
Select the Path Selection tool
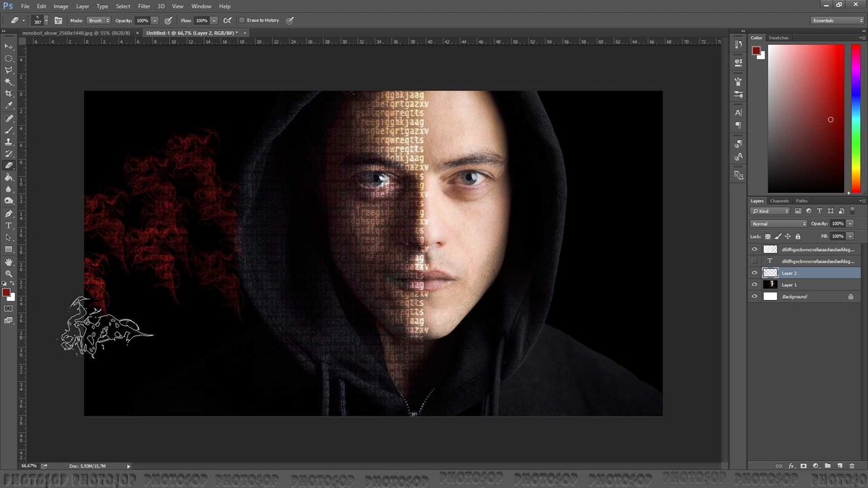point(9,237)
